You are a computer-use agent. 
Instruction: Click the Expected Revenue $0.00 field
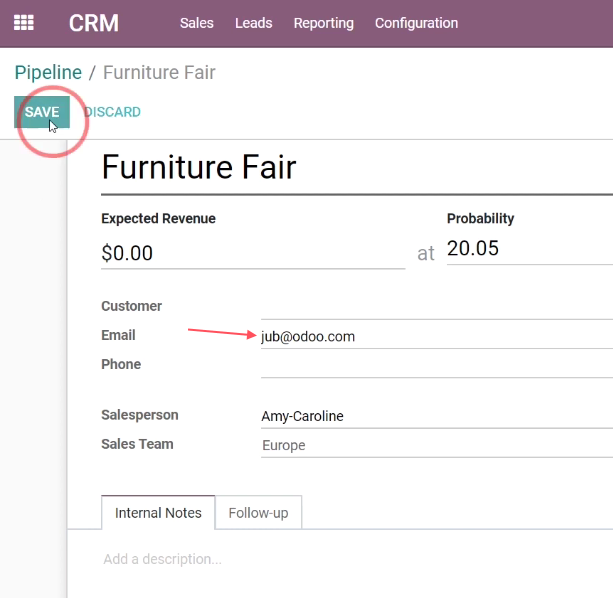[x=253, y=253]
